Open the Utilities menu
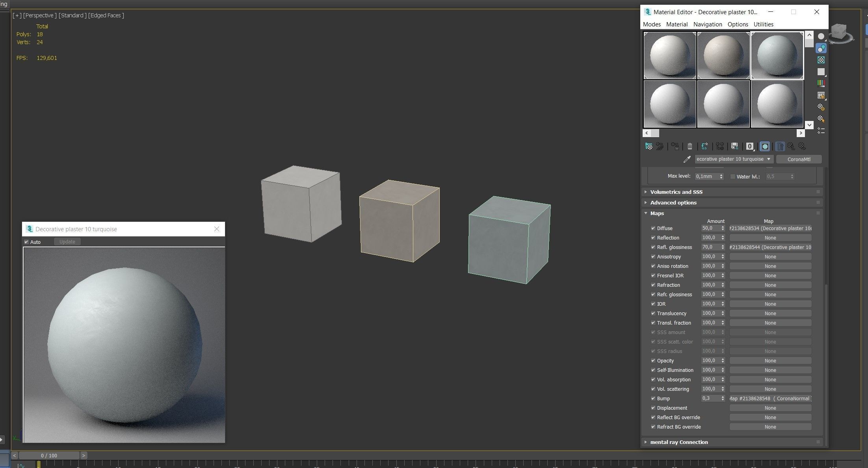Screen dimensions: 868x468 coord(763,24)
